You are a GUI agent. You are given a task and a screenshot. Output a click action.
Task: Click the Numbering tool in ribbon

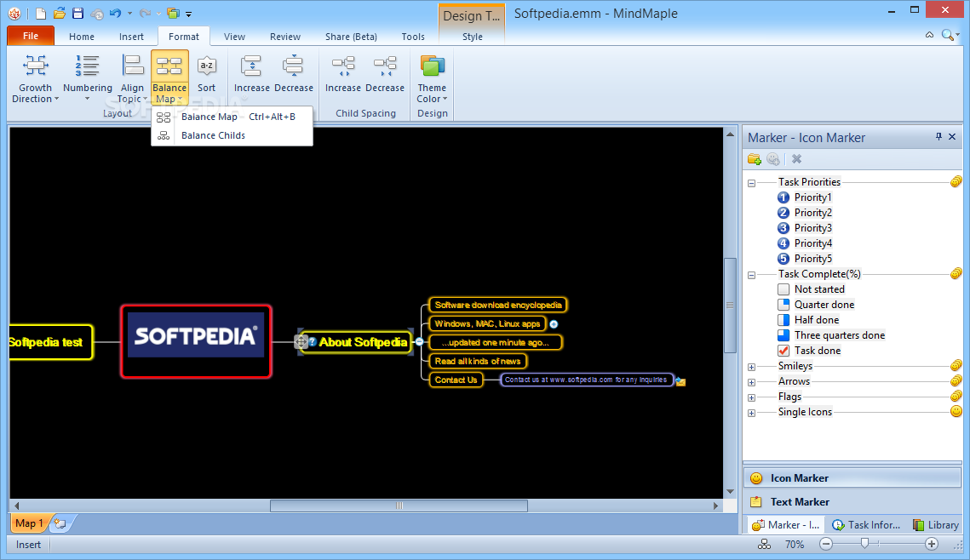(87, 78)
